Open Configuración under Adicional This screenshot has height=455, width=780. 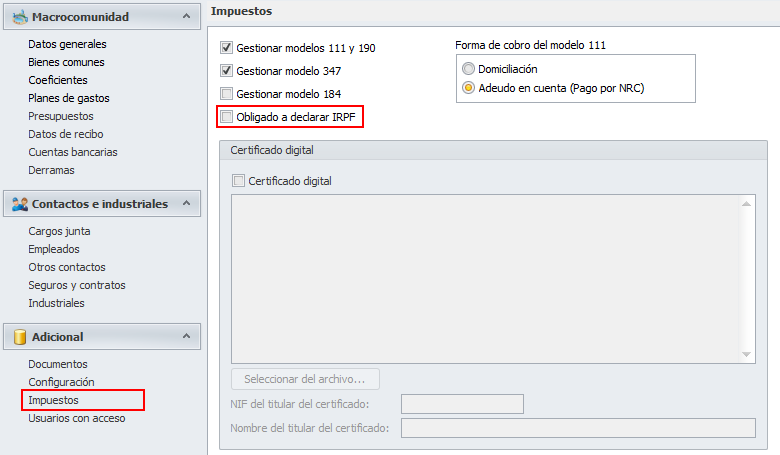pyautogui.click(x=61, y=382)
